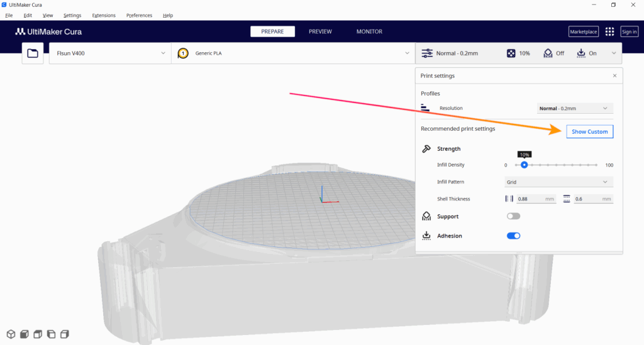Click the infill 10% icon in header

pos(511,53)
